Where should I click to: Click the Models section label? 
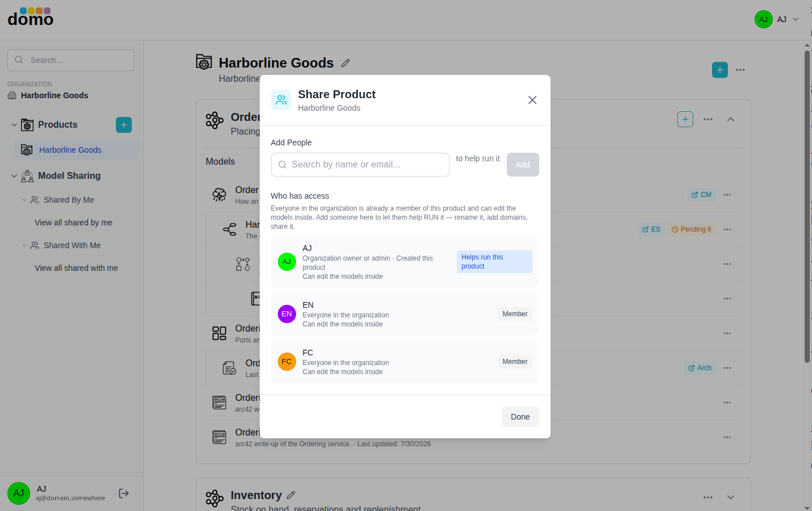(220, 162)
